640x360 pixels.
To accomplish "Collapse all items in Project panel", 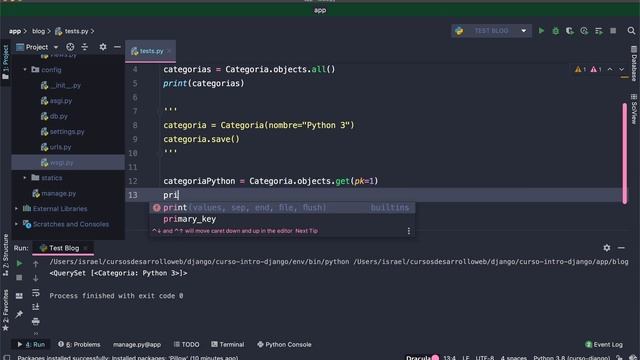I will (84, 47).
